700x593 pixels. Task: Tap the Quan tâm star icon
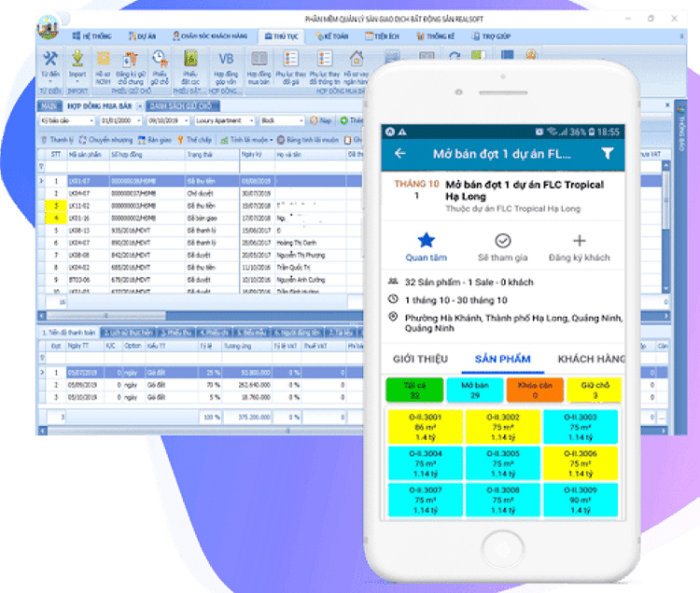coord(426,240)
